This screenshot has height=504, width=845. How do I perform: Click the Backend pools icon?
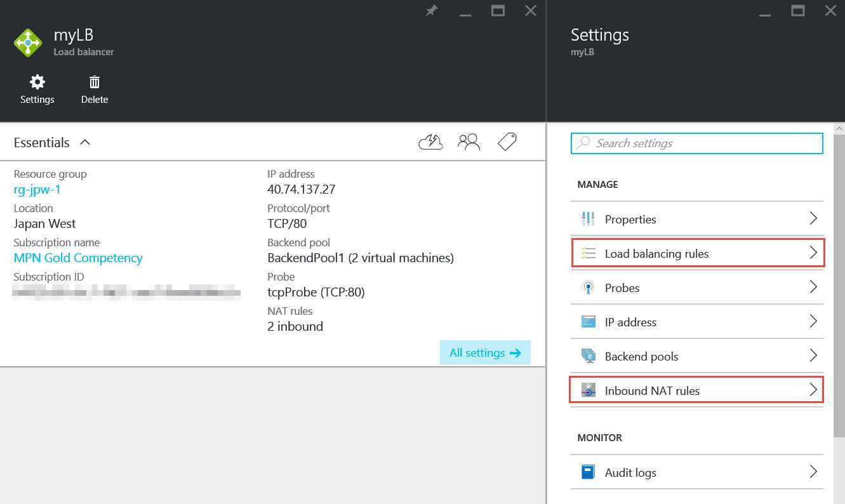point(589,356)
